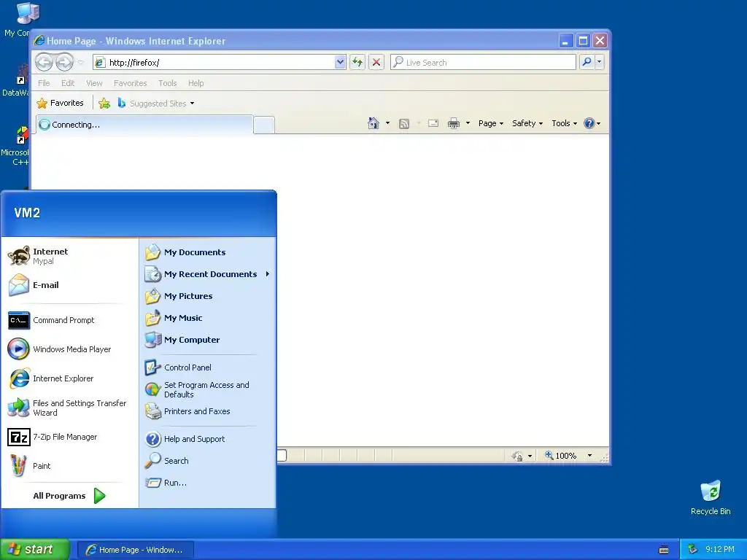747x560 pixels.
Task: Open a new tab with the blank tab button
Action: (x=264, y=125)
